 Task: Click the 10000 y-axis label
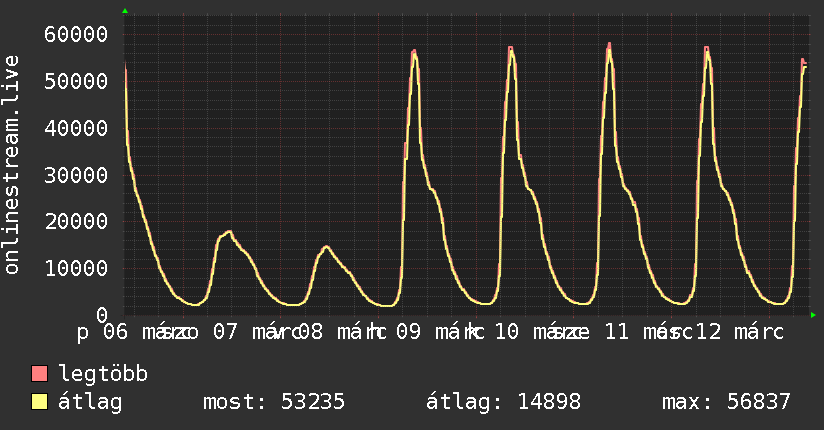(76, 269)
